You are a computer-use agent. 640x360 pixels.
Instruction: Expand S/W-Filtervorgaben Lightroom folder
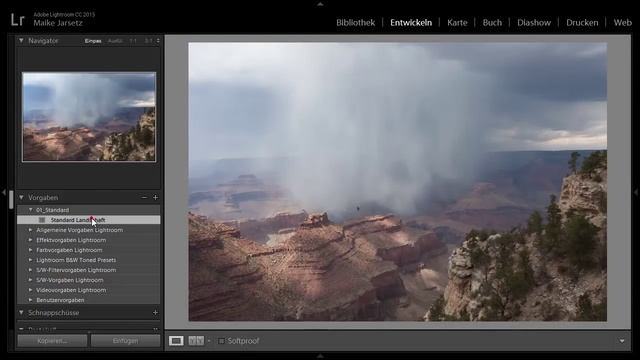click(x=31, y=270)
